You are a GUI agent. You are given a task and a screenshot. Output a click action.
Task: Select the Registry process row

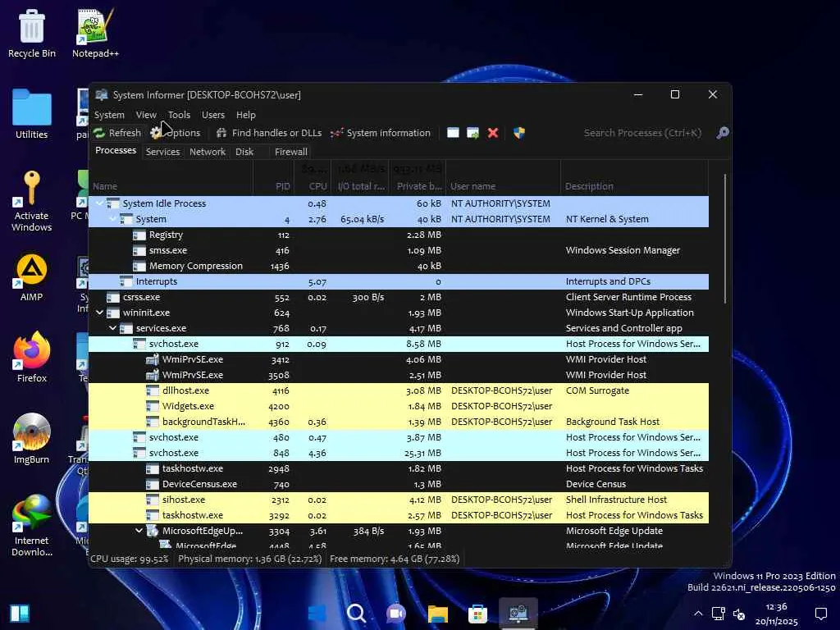point(399,235)
